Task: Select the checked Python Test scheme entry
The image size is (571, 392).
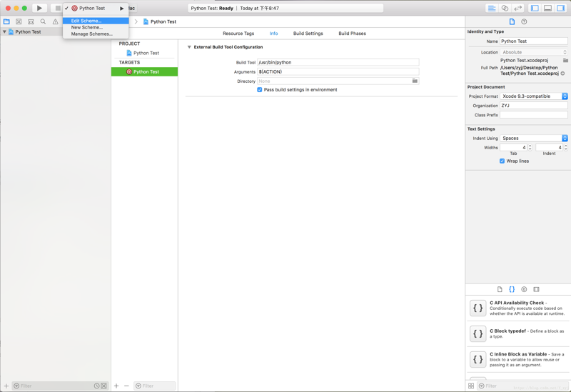Action: pyautogui.click(x=96, y=8)
